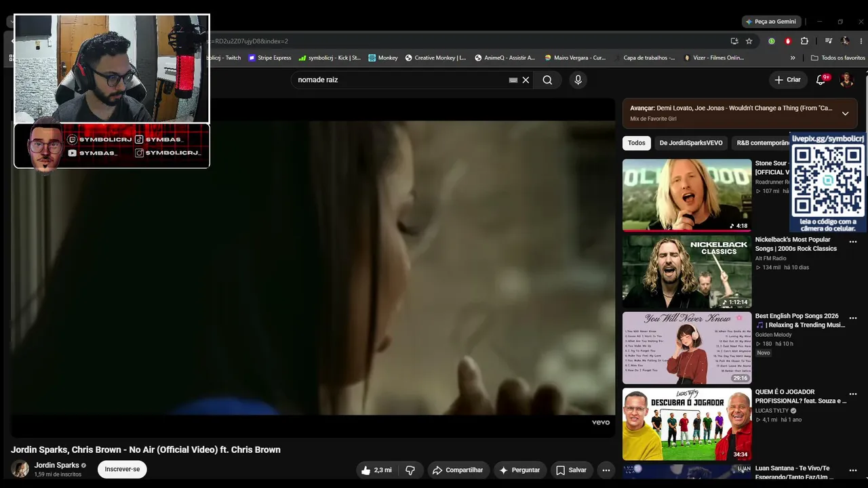
Task: Open Jordin Sparks channel avatar
Action: tap(20, 469)
